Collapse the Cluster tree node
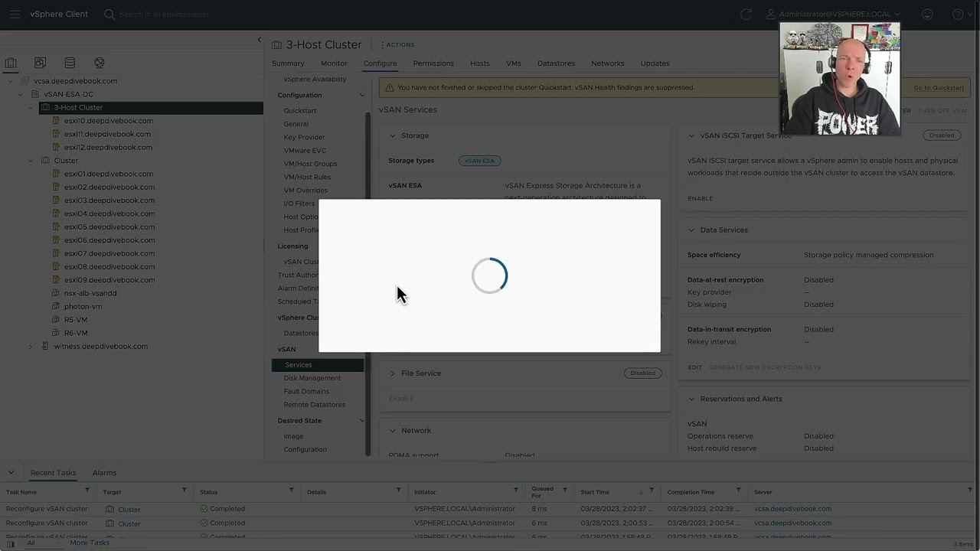The width and height of the screenshot is (980, 551). click(31, 161)
